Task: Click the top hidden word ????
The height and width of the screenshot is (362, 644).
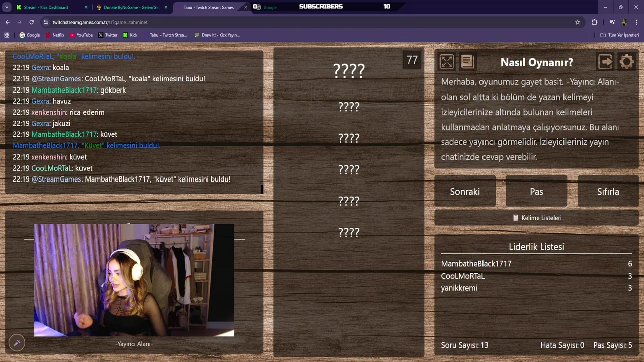Action: tap(349, 71)
